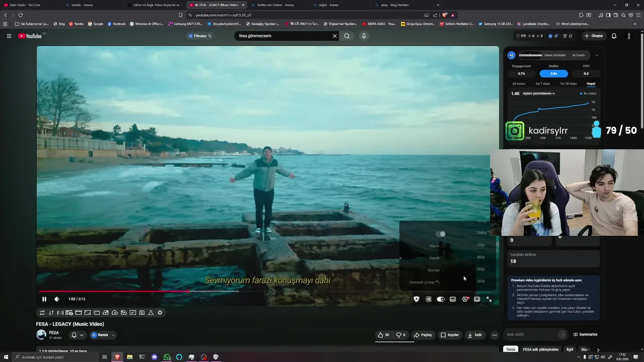Like the video with thumbs up
The image size is (644, 362).
(x=383, y=335)
